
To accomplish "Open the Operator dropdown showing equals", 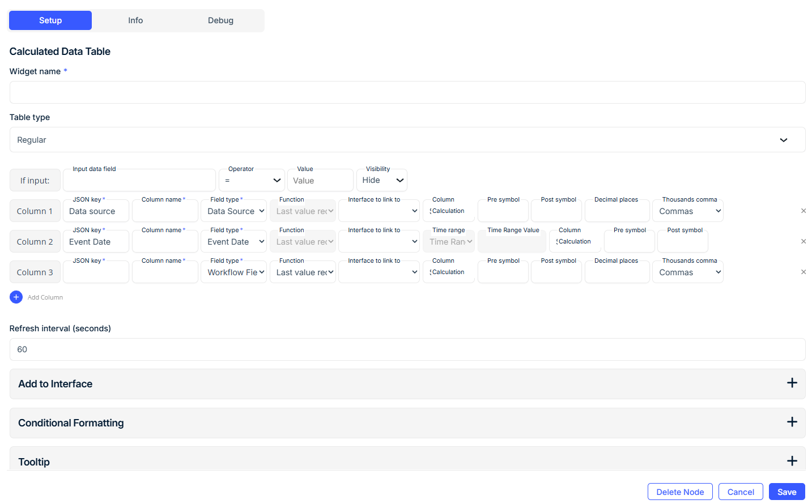I will [252, 180].
